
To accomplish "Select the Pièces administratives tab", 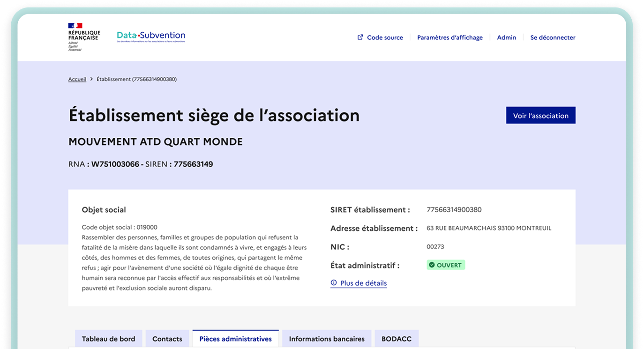I will [x=235, y=339].
